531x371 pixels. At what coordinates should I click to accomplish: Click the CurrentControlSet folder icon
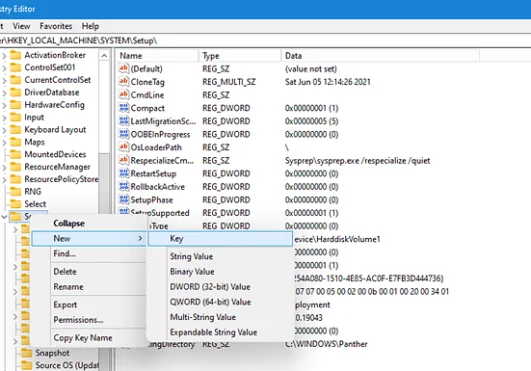16,80
